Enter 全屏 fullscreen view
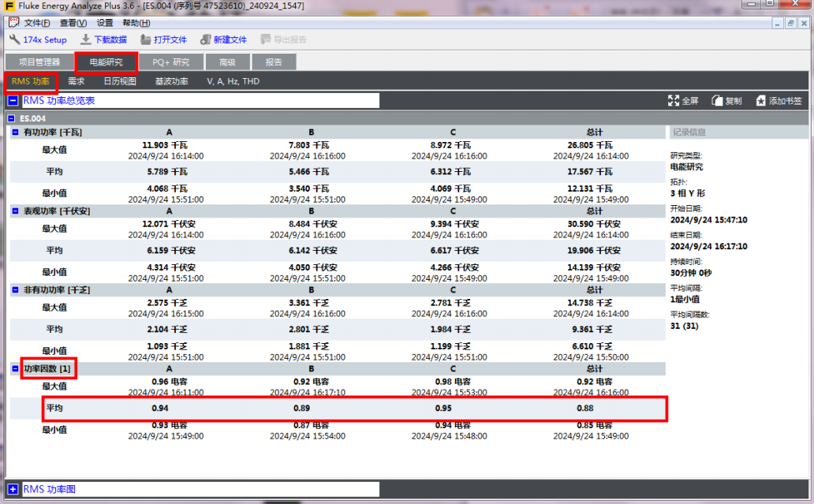Screen dimensions: 814x504 coord(674,101)
